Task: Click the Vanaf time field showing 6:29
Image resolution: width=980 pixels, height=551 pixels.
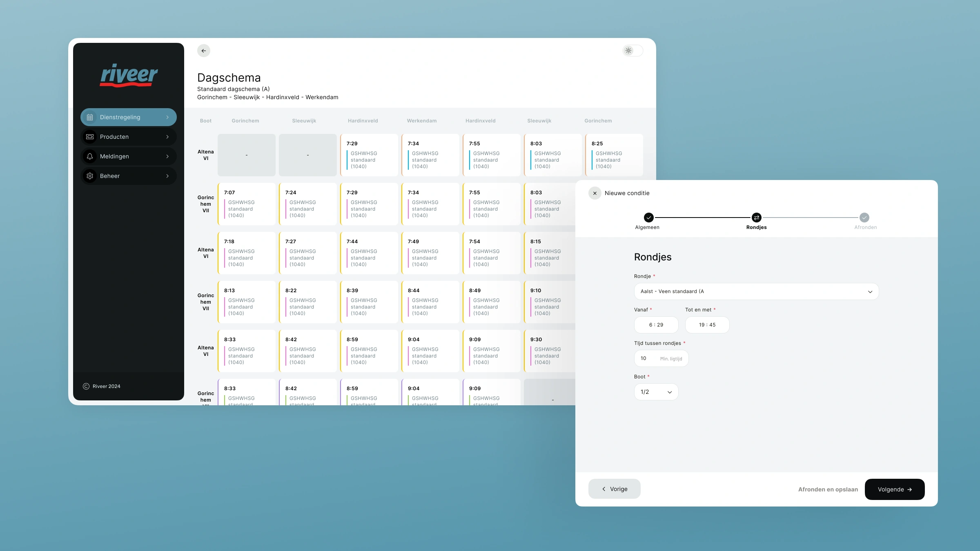Action: click(656, 324)
